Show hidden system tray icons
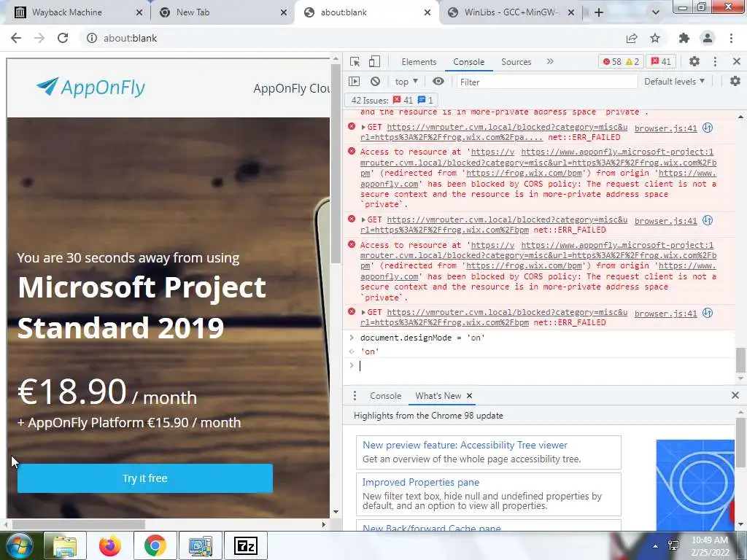The image size is (747, 560). click(x=655, y=546)
